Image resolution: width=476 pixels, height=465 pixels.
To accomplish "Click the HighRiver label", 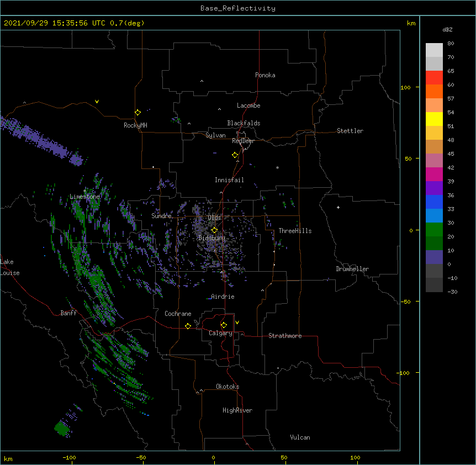I will 237,410.
